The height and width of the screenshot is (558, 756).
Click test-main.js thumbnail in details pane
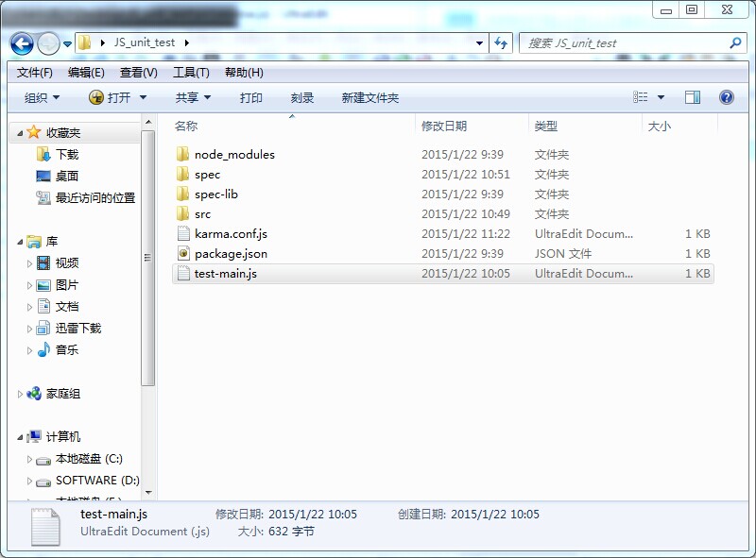tap(45, 527)
